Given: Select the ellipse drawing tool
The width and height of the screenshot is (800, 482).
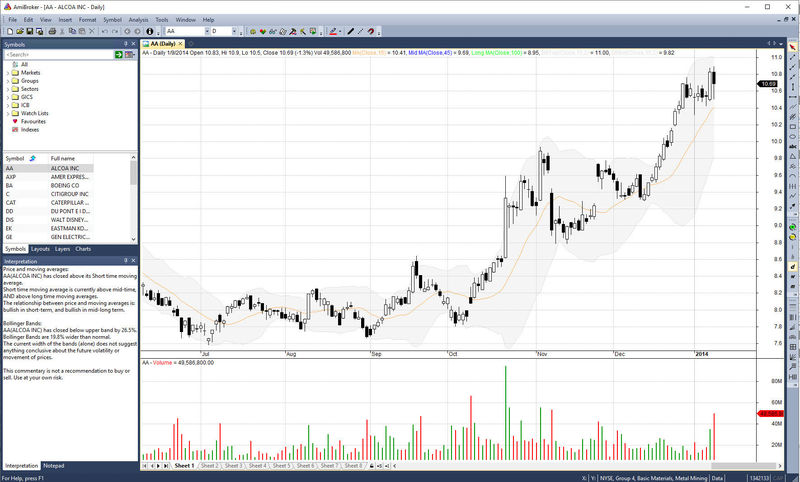Looking at the screenshot, I should [x=792, y=136].
